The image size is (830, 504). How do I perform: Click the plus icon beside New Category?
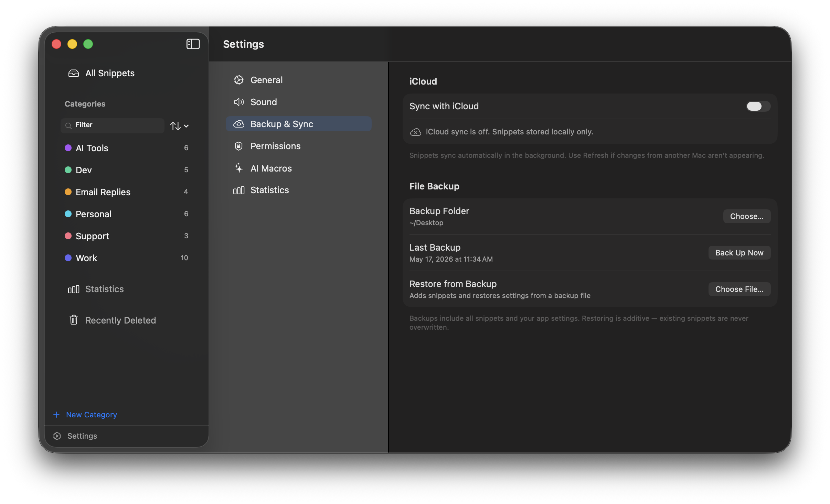[56, 415]
